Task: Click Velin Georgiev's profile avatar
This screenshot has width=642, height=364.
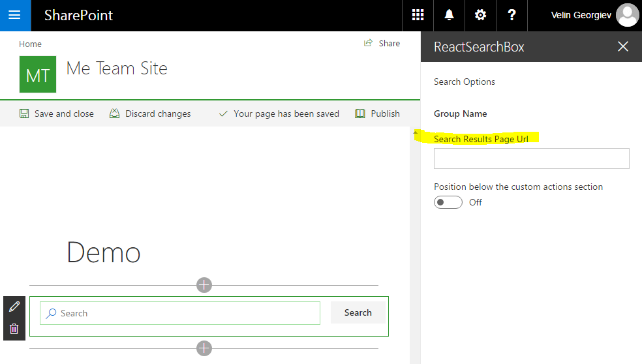Action: tap(627, 15)
